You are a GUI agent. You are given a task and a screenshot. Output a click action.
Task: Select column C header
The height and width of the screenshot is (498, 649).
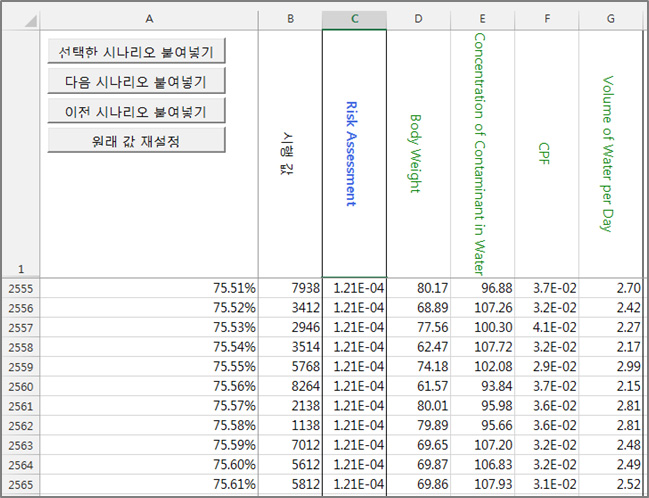tap(354, 19)
